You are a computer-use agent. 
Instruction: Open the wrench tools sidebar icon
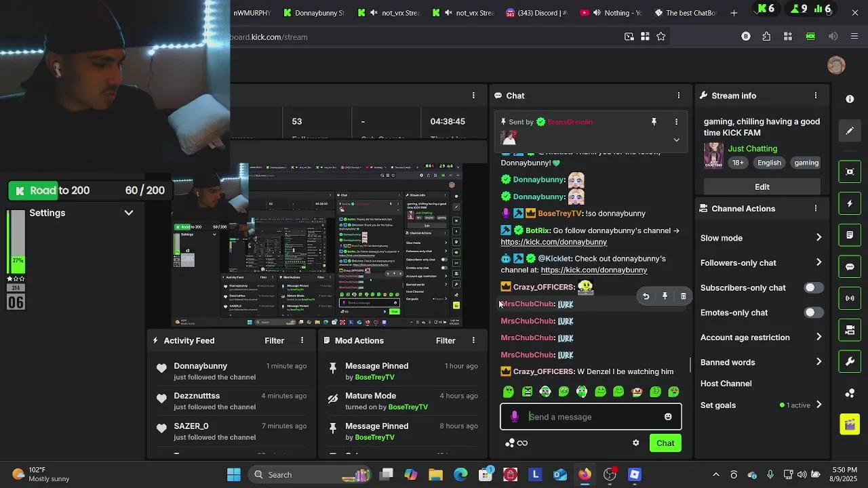[x=850, y=361]
